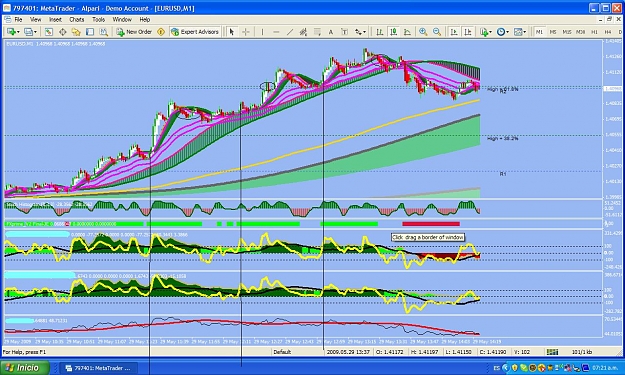The width and height of the screenshot is (625, 375).
Task: Open the Insert menu
Action: click(x=55, y=20)
